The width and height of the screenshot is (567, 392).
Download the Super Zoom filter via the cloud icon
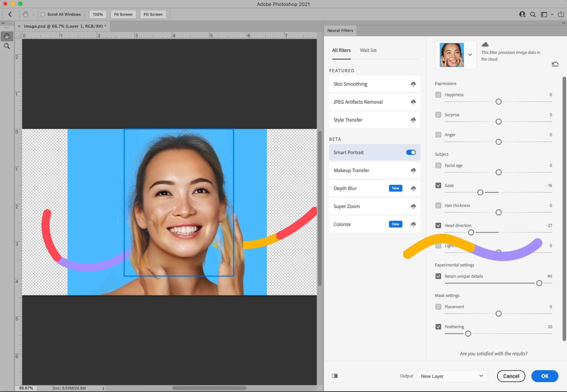(413, 206)
